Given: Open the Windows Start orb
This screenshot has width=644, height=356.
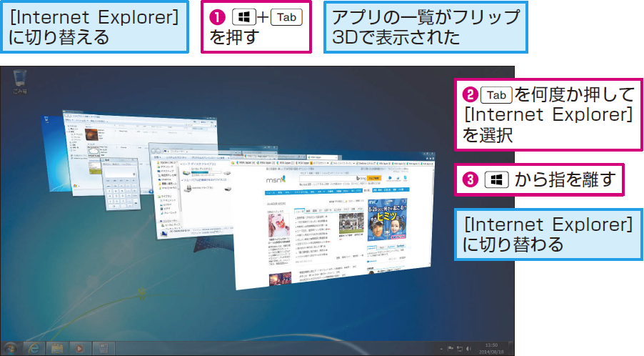Looking at the screenshot, I should pyautogui.click(x=10, y=349).
